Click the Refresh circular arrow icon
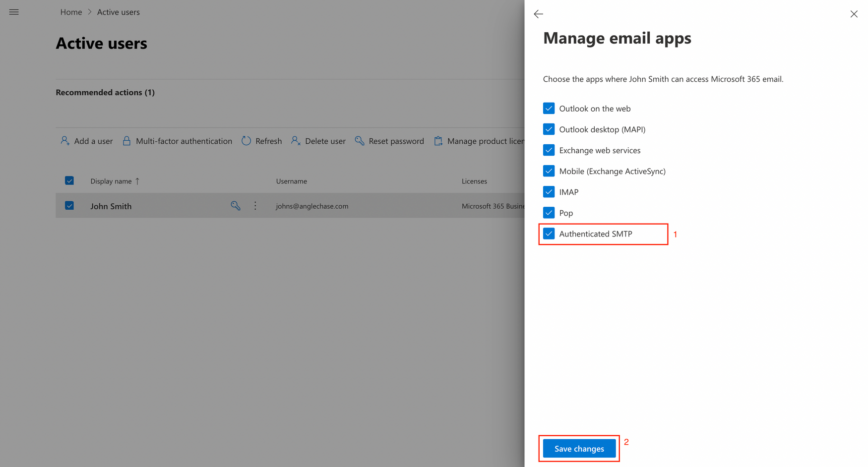Image resolution: width=868 pixels, height=467 pixels. (246, 141)
